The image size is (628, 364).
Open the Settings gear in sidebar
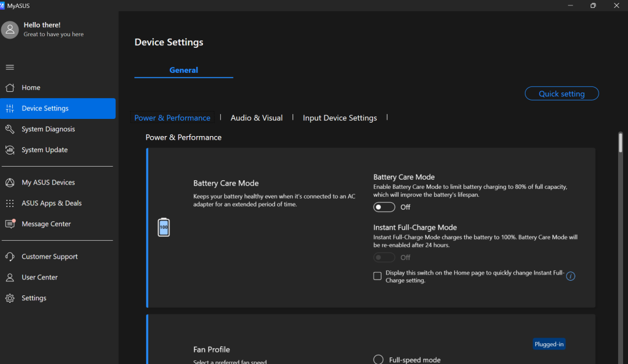(10, 298)
